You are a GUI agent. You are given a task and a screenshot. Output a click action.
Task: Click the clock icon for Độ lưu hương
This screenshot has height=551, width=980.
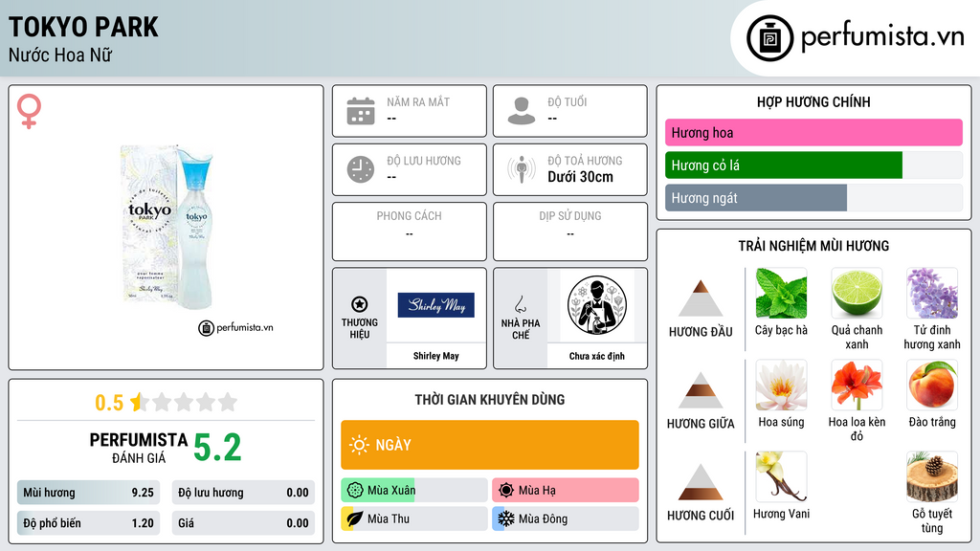(361, 169)
